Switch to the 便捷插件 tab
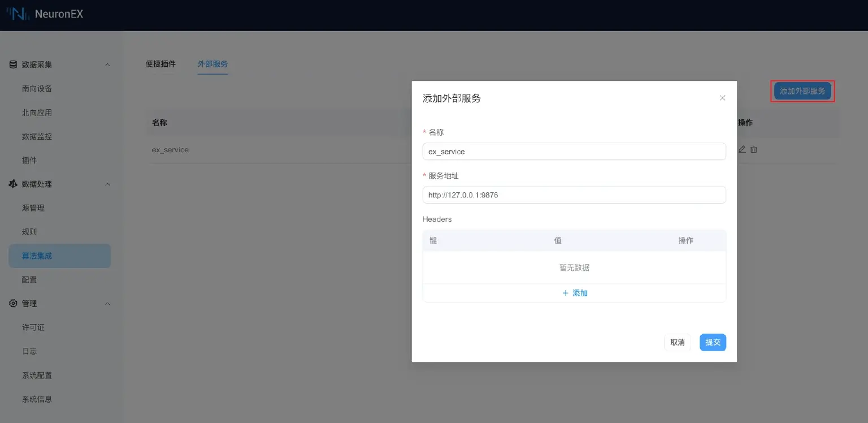The width and height of the screenshot is (868, 423). click(x=160, y=64)
